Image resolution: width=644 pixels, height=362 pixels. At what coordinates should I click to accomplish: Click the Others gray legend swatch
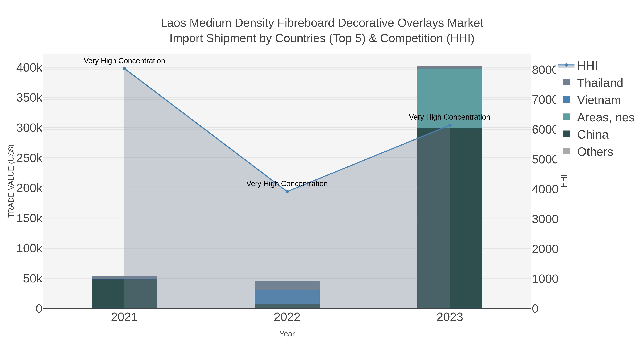(567, 151)
